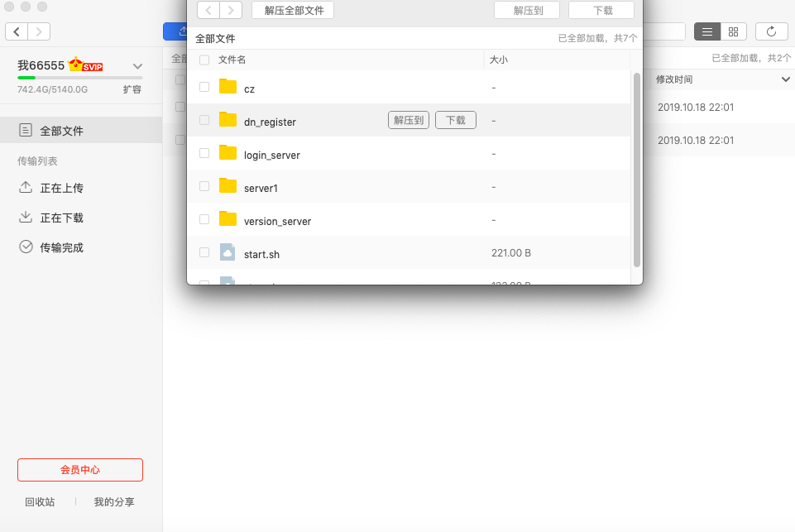The image size is (795, 532).
Task: Open the 会员中心 button
Action: tap(80, 470)
